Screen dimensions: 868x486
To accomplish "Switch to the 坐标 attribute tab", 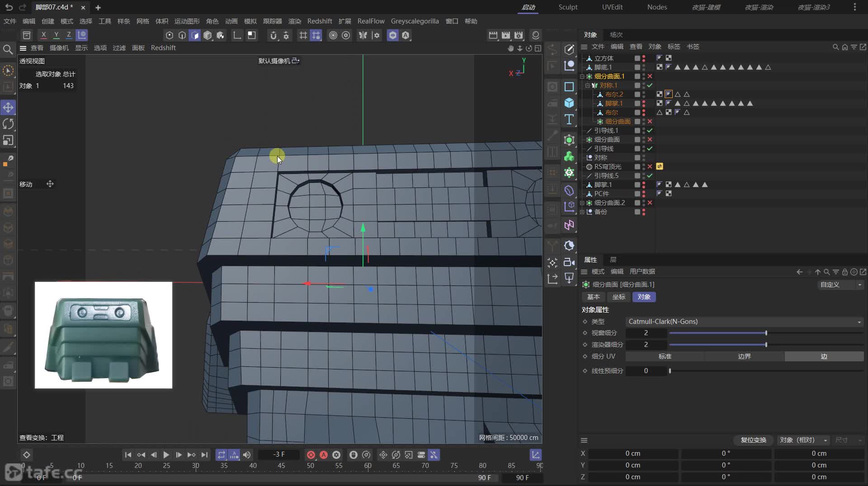I will tap(618, 297).
